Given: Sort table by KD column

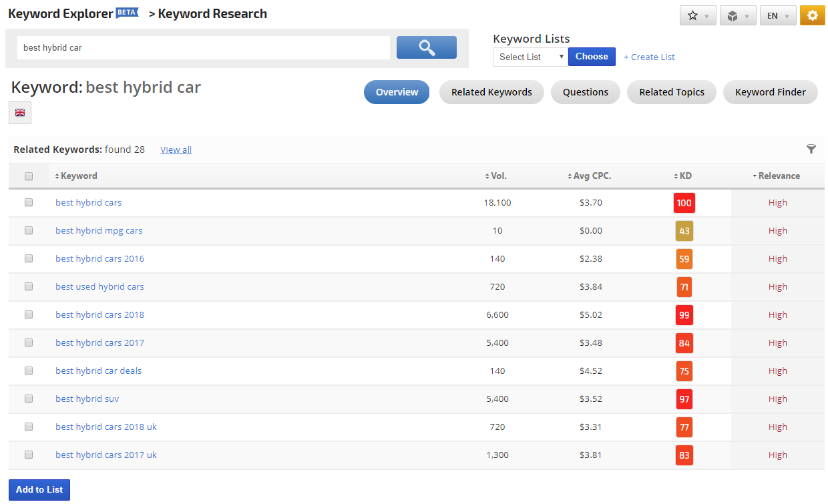Looking at the screenshot, I should [x=683, y=176].
